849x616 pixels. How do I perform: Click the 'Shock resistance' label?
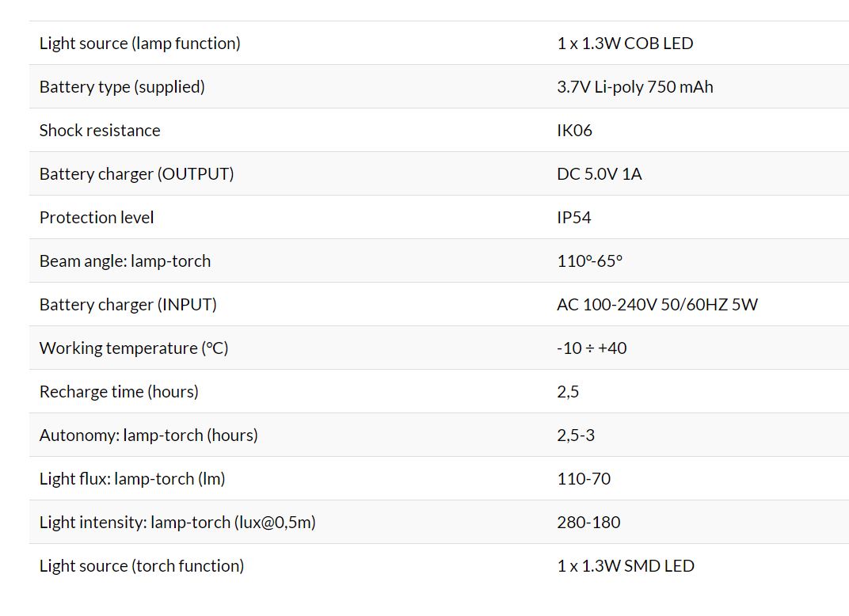pyautogui.click(x=100, y=131)
